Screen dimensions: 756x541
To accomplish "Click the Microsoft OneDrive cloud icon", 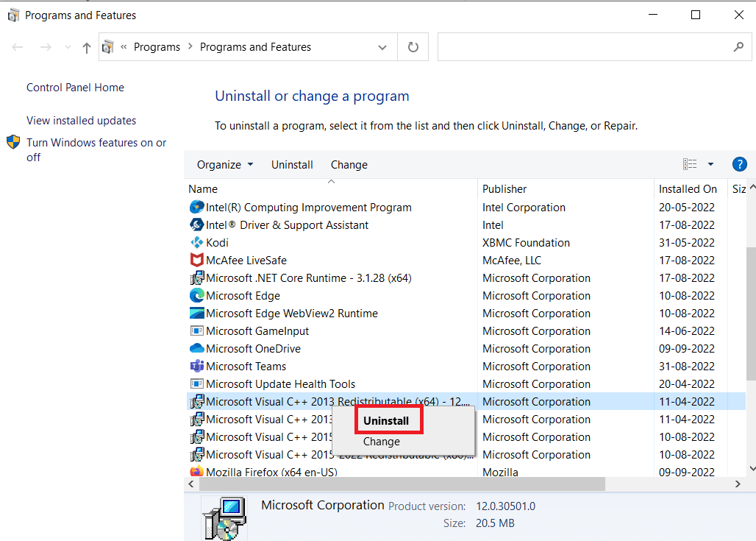I will click(x=196, y=349).
